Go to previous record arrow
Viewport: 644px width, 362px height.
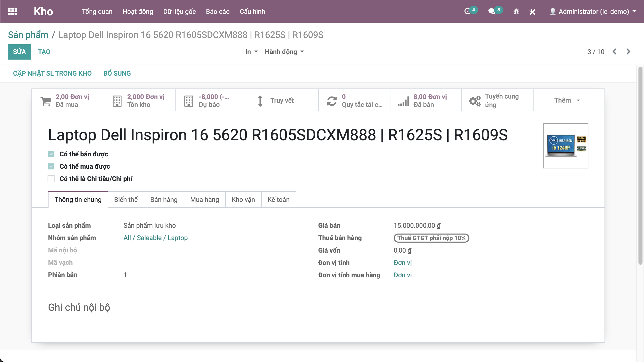pyautogui.click(x=615, y=52)
